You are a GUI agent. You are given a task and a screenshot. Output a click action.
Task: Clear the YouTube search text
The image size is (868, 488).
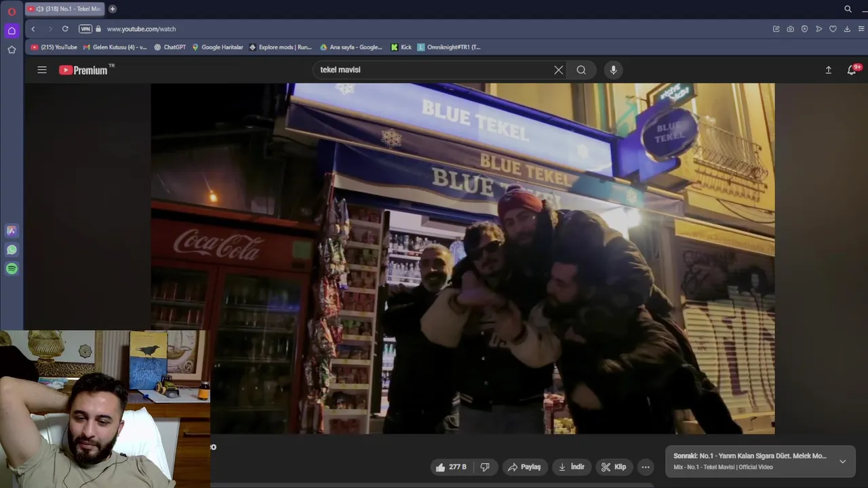(559, 70)
